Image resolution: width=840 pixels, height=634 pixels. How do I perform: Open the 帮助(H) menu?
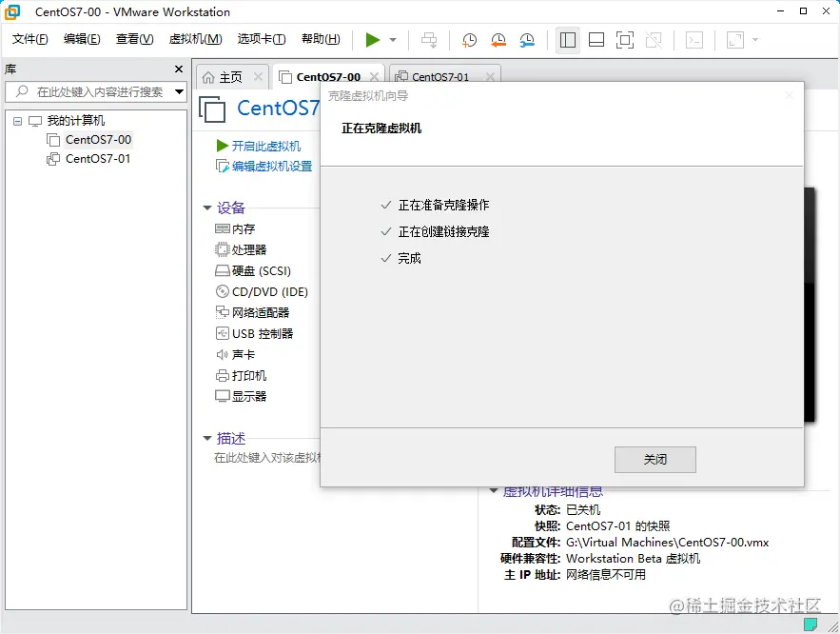[321, 39]
